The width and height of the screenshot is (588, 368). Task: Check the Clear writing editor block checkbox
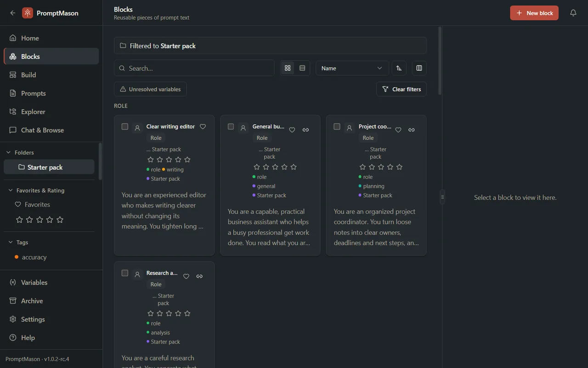(x=124, y=126)
